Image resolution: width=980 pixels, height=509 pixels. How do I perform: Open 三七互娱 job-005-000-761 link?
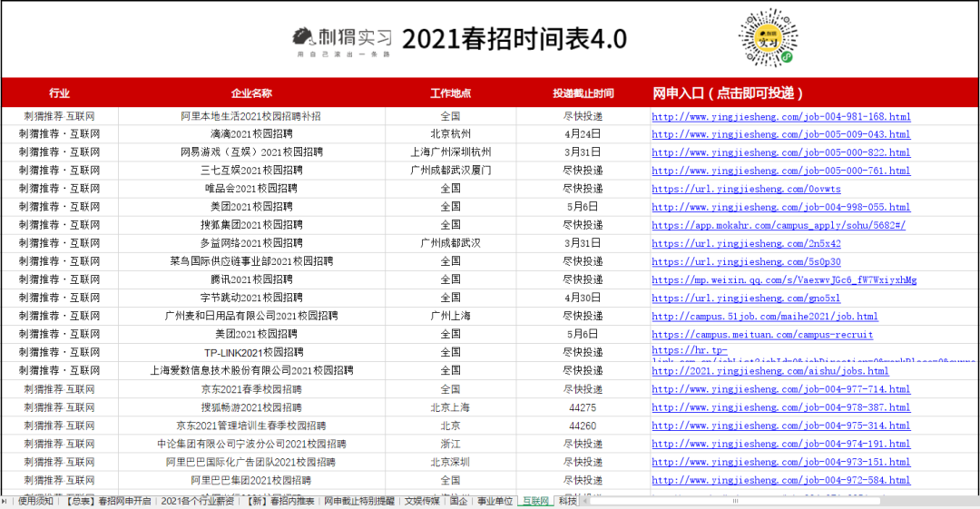(x=780, y=170)
